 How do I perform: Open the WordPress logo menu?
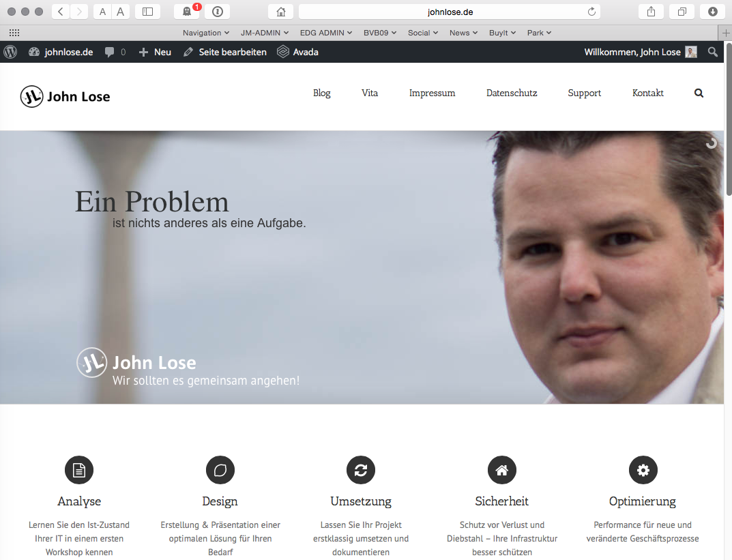pos(10,52)
